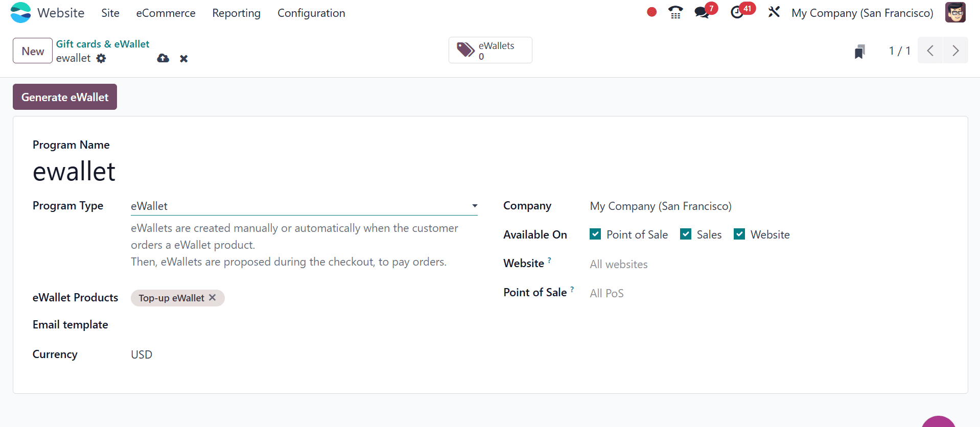Click the red recording indicator dot
Screen dimensions: 980x427
pyautogui.click(x=651, y=12)
